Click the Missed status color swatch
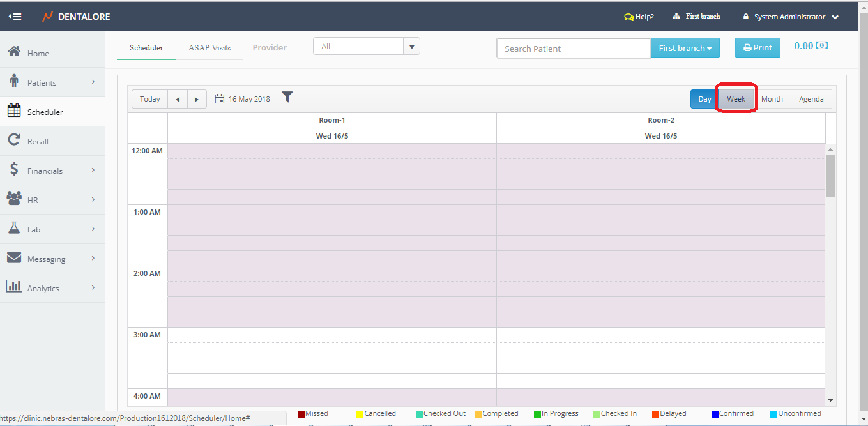 pyautogui.click(x=301, y=414)
